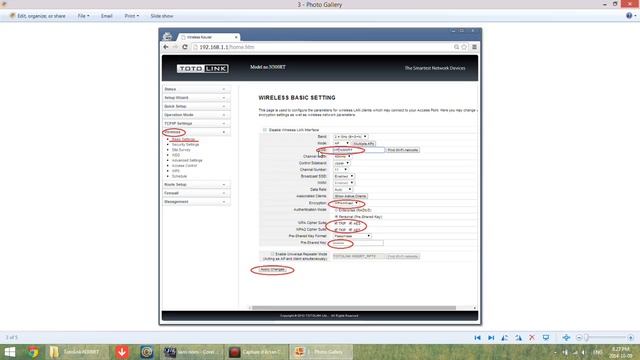Click the Photo Gallery zoom slider handle
The width and height of the screenshot is (640, 360).
click(587, 338)
